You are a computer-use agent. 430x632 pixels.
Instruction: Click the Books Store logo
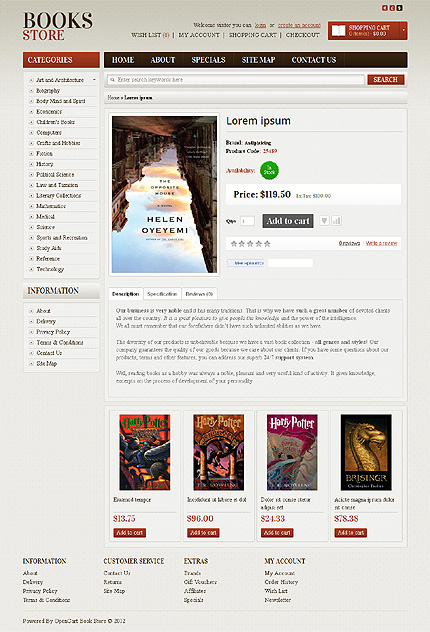[58, 26]
